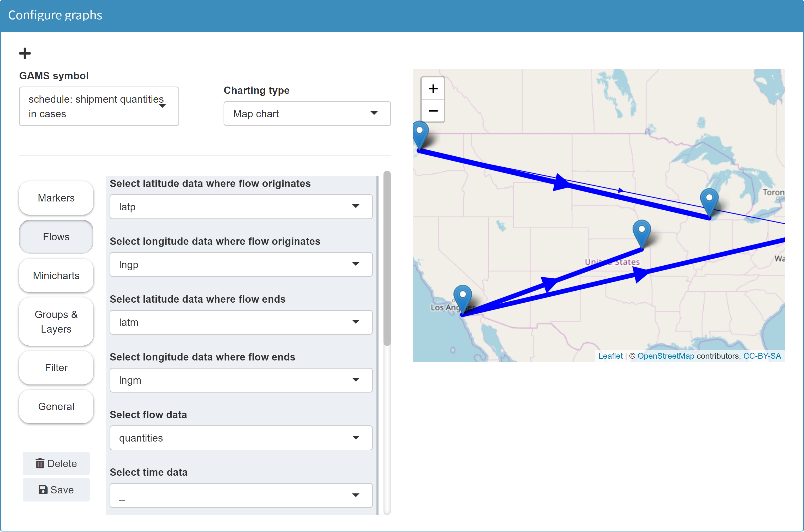Click the add new graph button

pyautogui.click(x=25, y=53)
